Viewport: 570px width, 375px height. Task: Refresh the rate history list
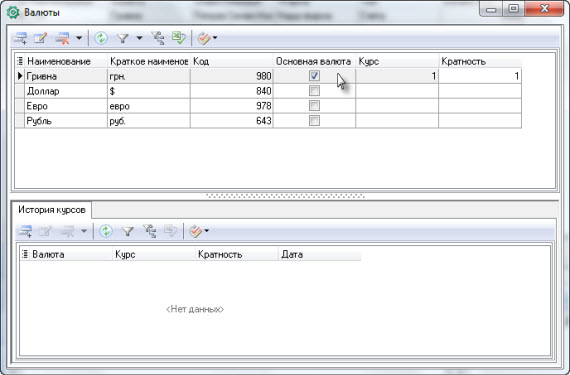[106, 231]
